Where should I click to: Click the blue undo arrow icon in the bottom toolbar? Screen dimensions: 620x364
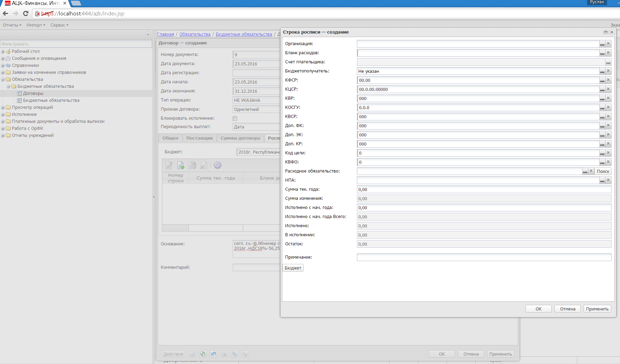point(213,354)
